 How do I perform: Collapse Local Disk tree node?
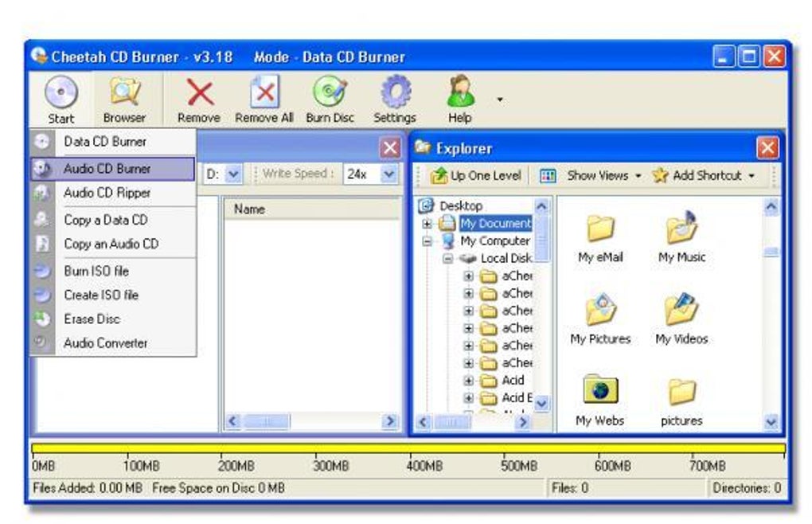click(x=448, y=258)
